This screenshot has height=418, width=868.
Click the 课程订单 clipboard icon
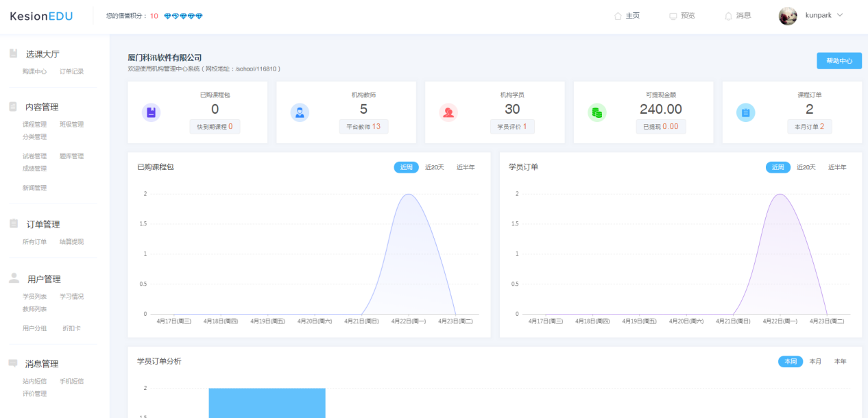point(746,112)
